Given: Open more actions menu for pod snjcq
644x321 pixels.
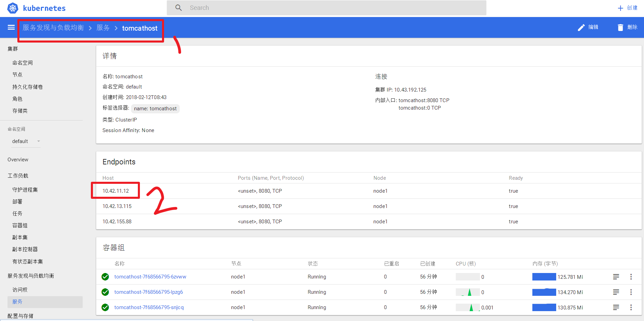Looking at the screenshot, I should [x=631, y=307].
